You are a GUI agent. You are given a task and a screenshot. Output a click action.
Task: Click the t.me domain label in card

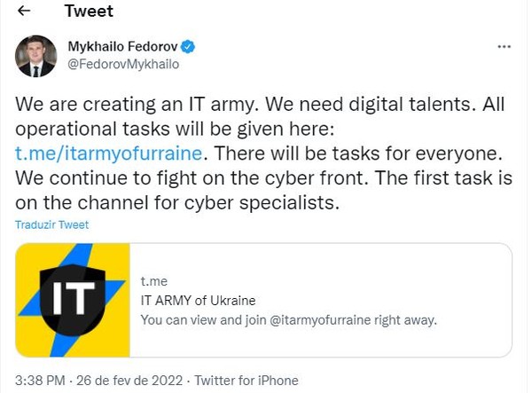(154, 281)
